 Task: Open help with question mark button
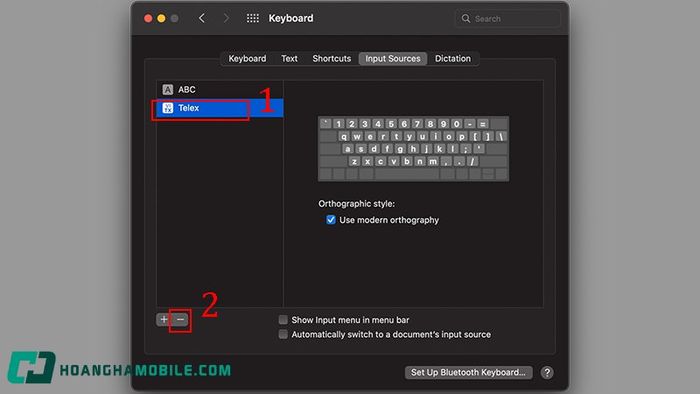(x=547, y=373)
